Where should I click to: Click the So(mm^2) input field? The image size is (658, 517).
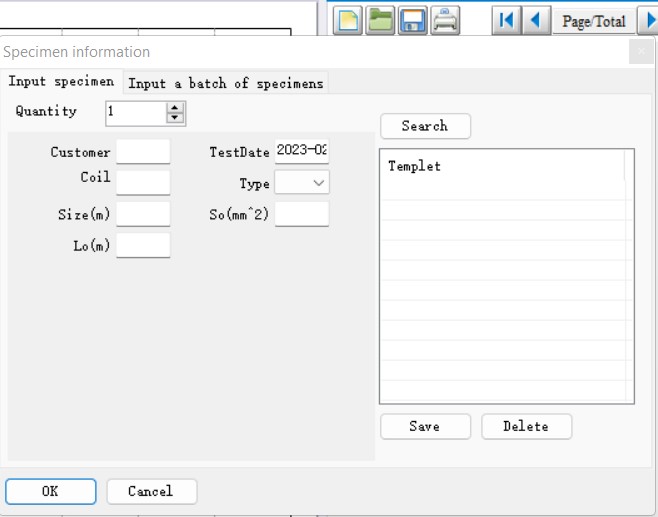click(302, 214)
